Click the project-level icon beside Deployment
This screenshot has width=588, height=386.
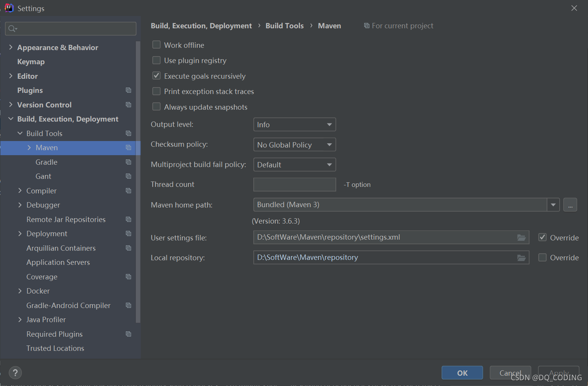[x=129, y=234]
